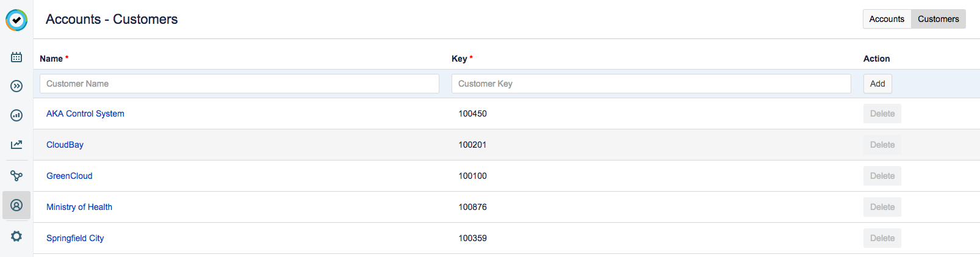Viewport: 980px width, 257px height.
Task: Focus the Customer Key input field
Action: pos(651,84)
